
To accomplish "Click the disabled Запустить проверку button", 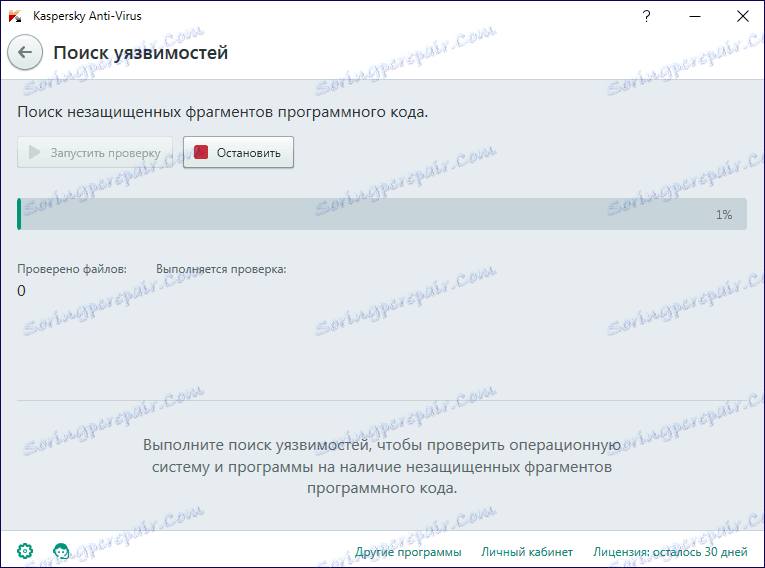I will pos(95,152).
